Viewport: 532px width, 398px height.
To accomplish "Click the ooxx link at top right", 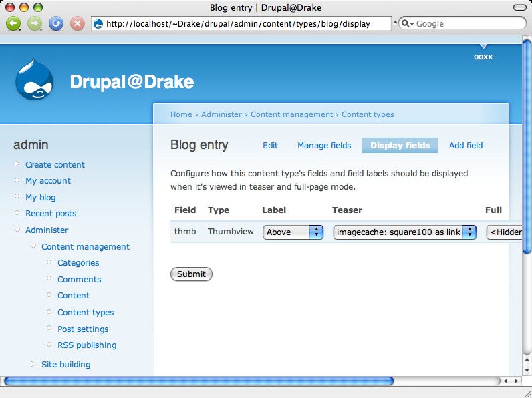I will point(483,57).
